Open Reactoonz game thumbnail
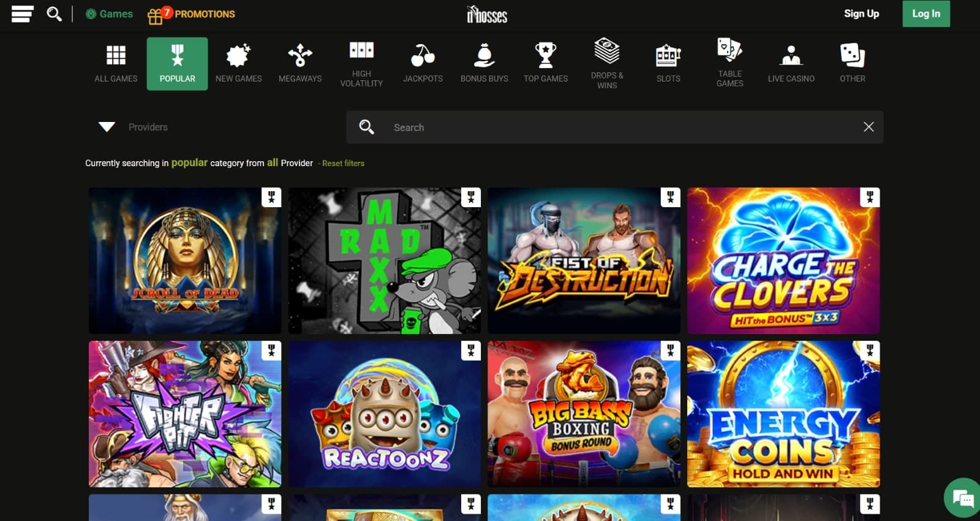The height and width of the screenshot is (521, 980). [385, 414]
